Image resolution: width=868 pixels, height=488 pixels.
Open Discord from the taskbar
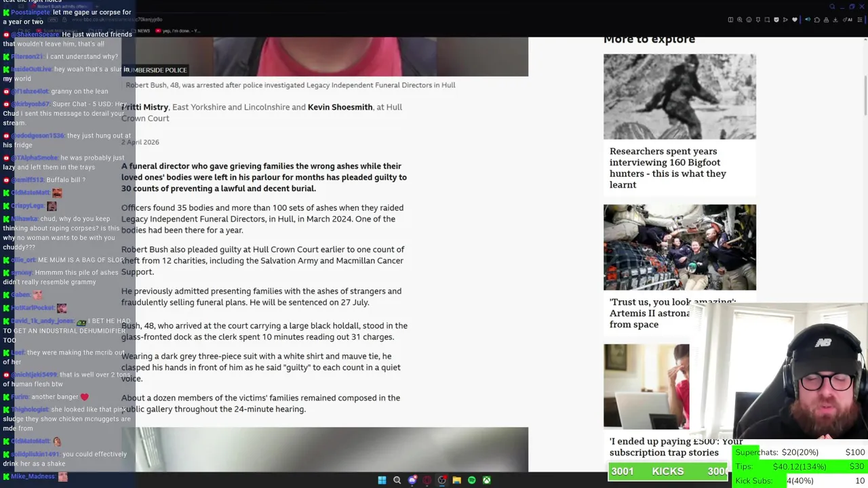pyautogui.click(x=412, y=480)
